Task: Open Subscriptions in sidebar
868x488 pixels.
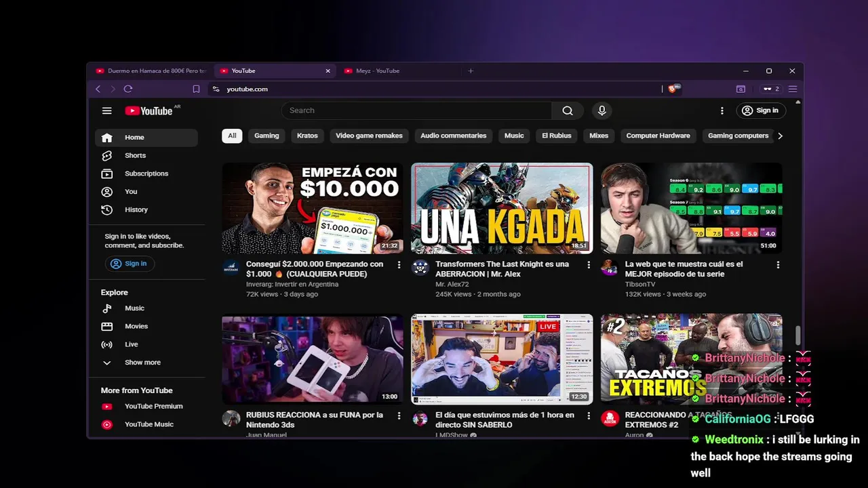Action: click(146, 174)
